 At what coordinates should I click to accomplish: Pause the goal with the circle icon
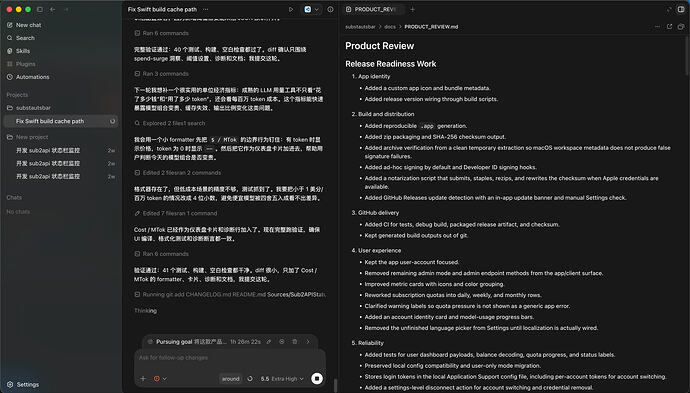point(282,342)
